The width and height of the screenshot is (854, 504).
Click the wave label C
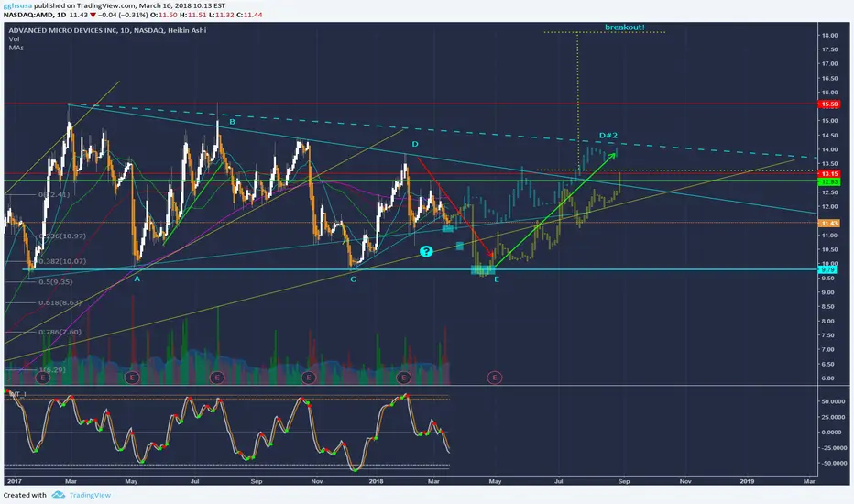coord(353,279)
